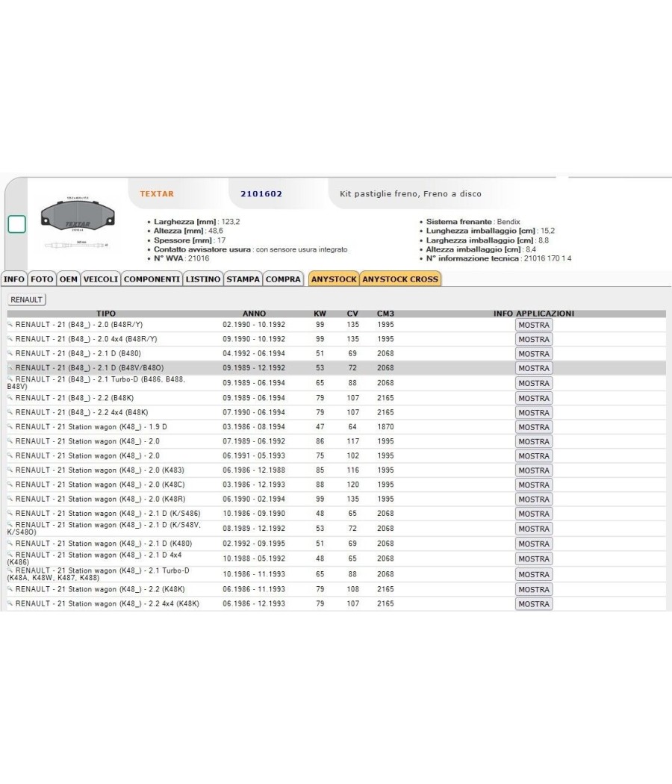Click the year range 03.1986 - 08.1994
Viewport: 672px width, 784px height.
[254, 427]
